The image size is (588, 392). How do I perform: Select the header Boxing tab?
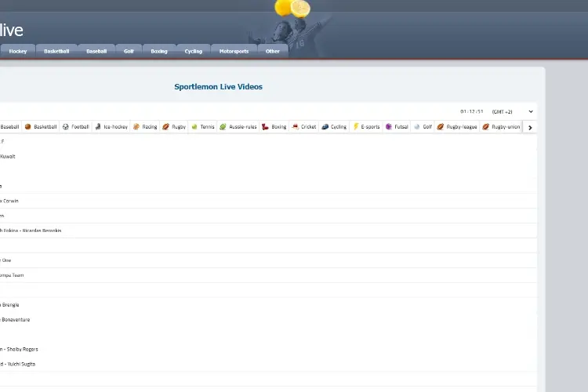coord(159,52)
